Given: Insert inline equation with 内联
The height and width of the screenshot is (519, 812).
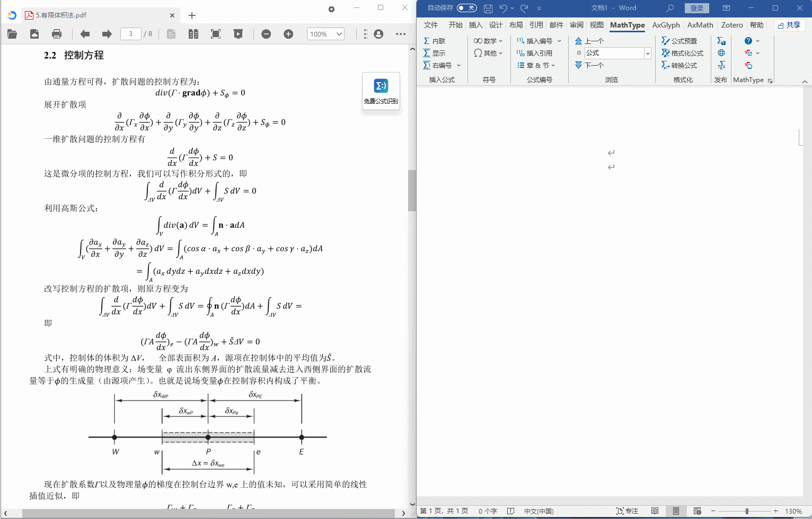Looking at the screenshot, I should tap(435, 41).
